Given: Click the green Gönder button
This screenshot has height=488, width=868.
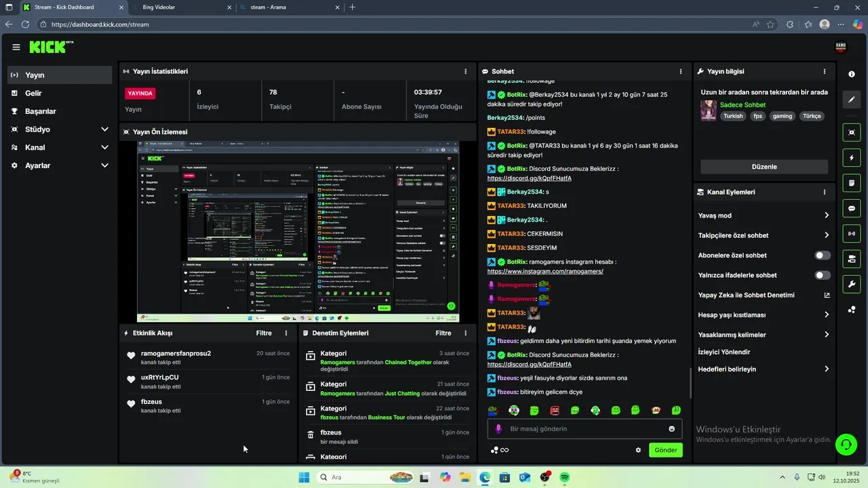Looking at the screenshot, I should 665,450.
